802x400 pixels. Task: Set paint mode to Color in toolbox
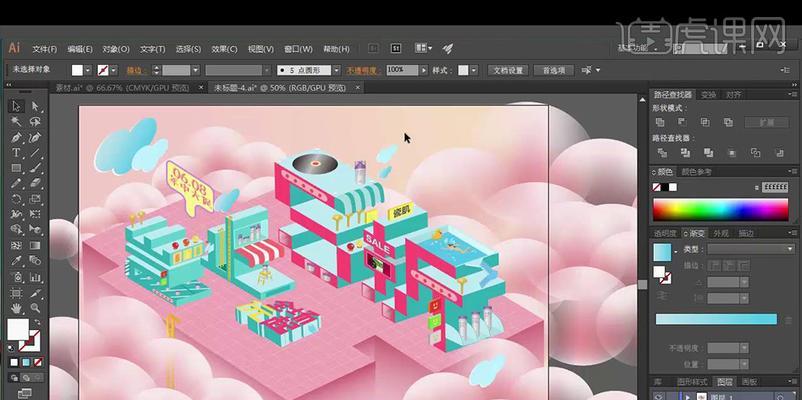[x=14, y=362]
